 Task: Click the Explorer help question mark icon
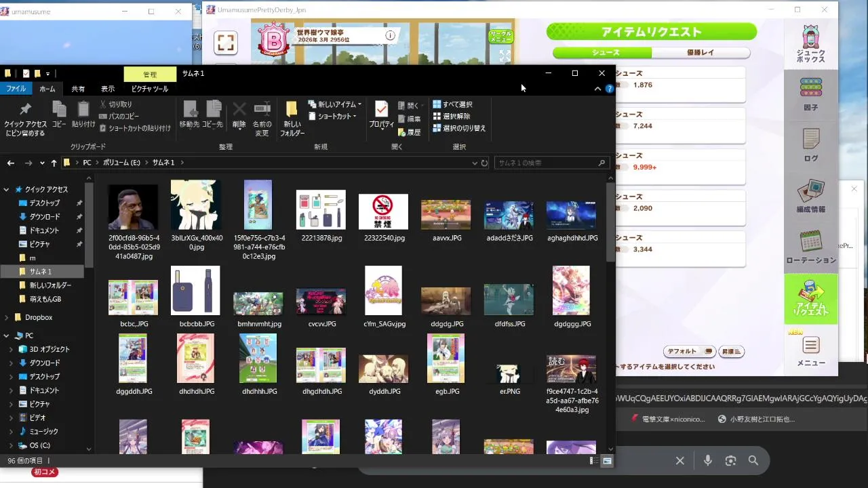pos(610,89)
